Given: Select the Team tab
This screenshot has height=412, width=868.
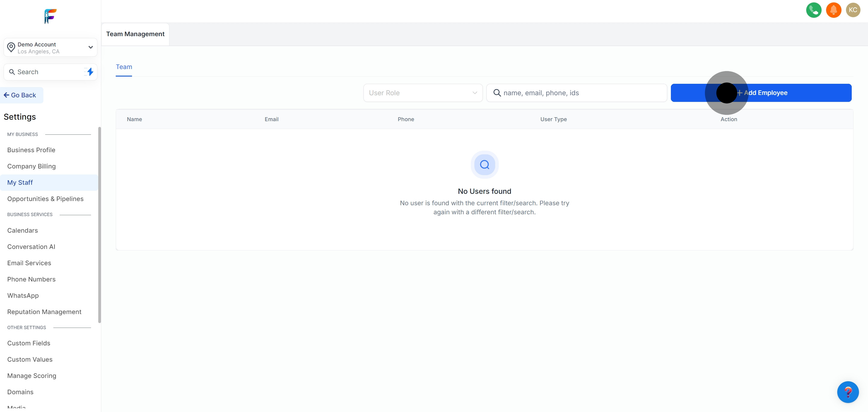Looking at the screenshot, I should pos(124,67).
